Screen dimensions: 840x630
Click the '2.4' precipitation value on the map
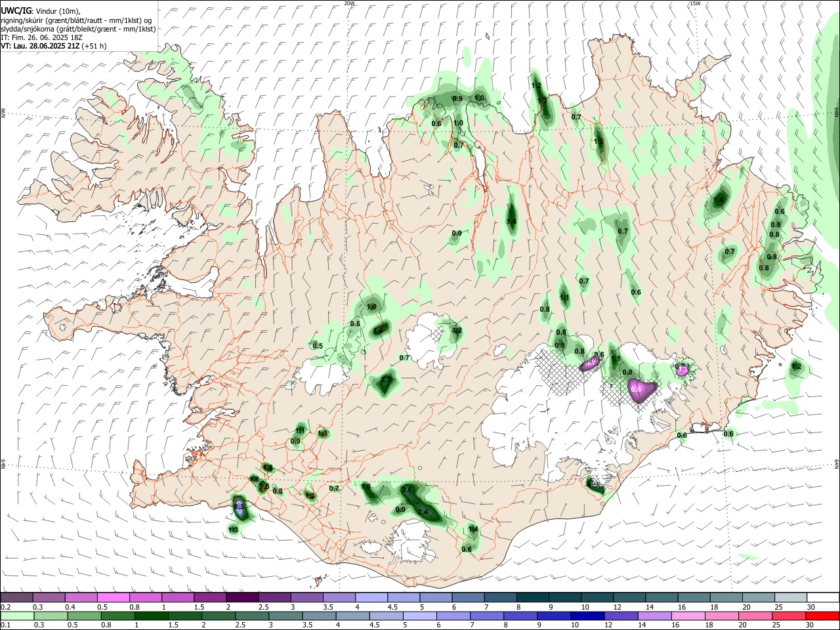click(423, 512)
